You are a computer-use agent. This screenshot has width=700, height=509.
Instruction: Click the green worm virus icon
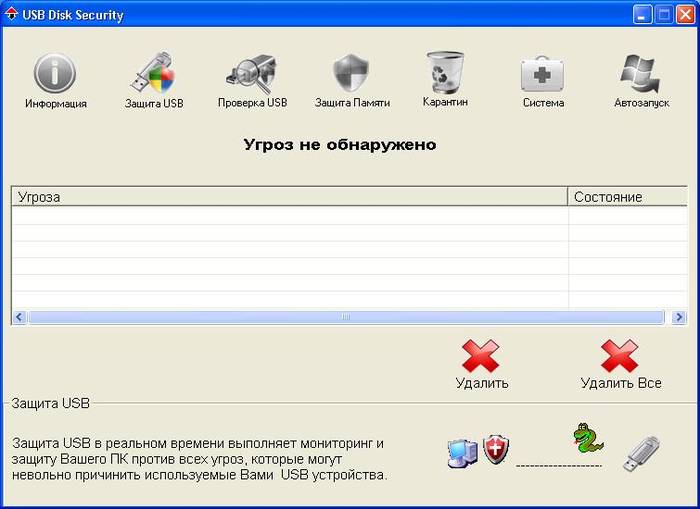coord(587,439)
